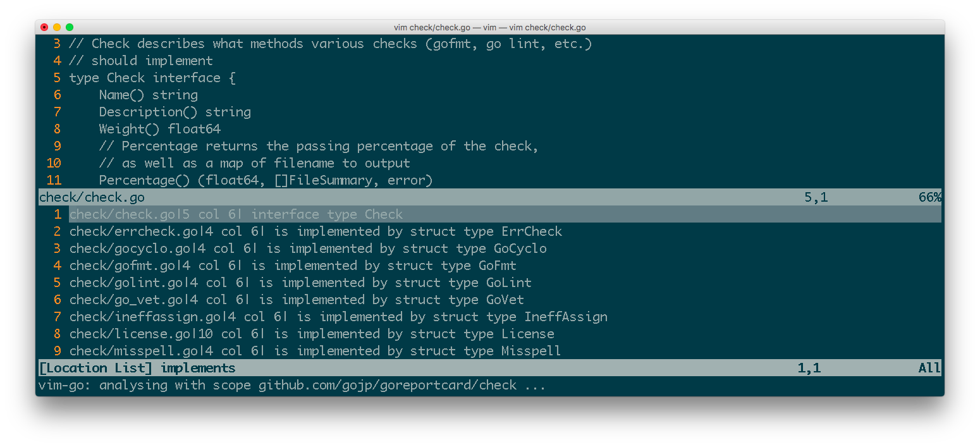Viewport: 980px width, 447px height.
Task: Select the GoLint struct type entry
Action: 300,283
